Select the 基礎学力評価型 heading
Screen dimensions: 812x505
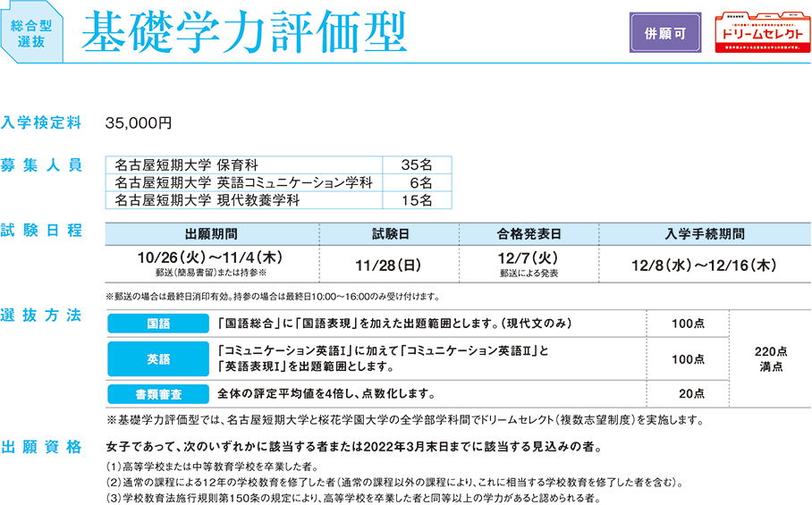[x=244, y=32]
